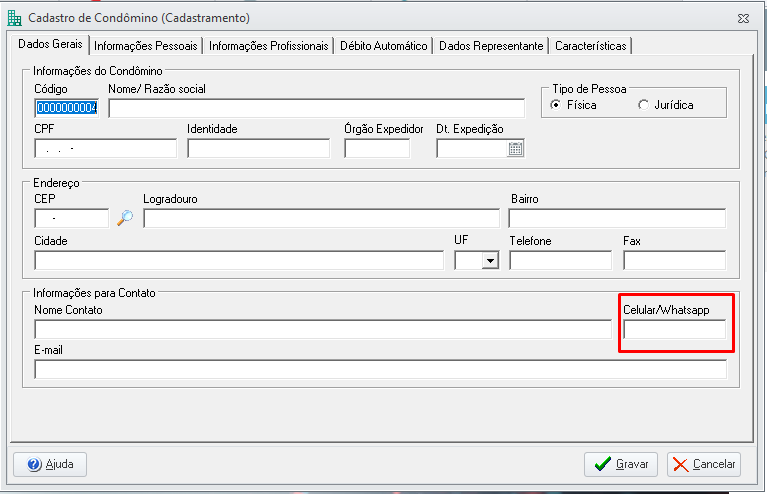This screenshot has width=767, height=494.
Task: Click the Nome/Razão social field
Action: tap(316, 108)
